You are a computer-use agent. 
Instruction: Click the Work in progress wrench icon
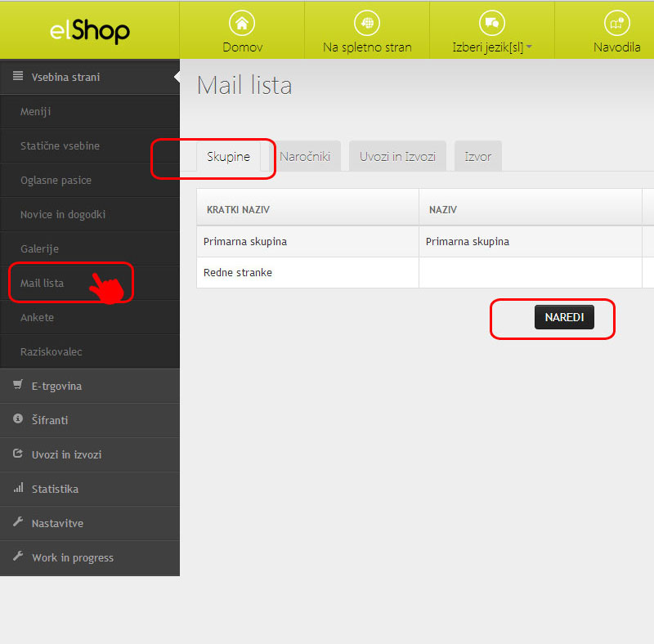pos(17,556)
